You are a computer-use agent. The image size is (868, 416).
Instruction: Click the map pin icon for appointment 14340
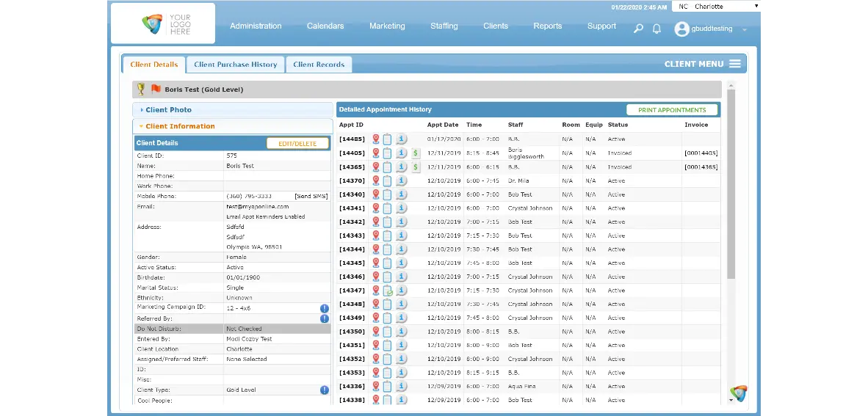(376, 194)
